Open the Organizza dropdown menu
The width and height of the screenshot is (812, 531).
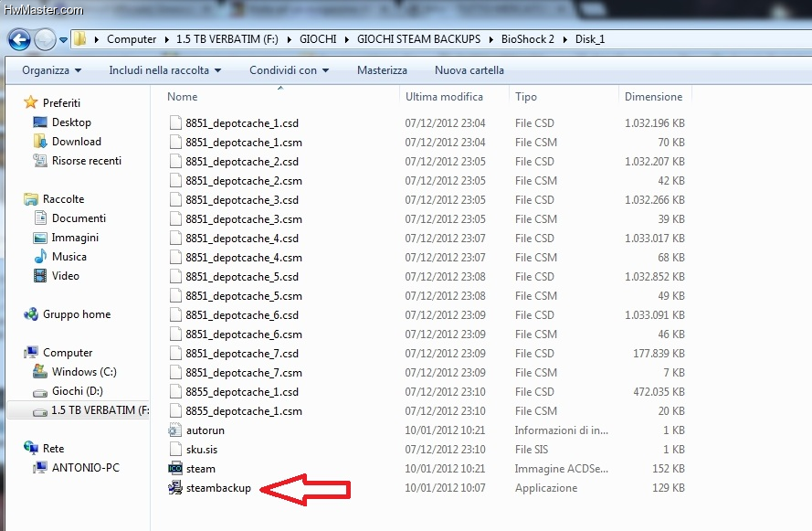[x=51, y=70]
